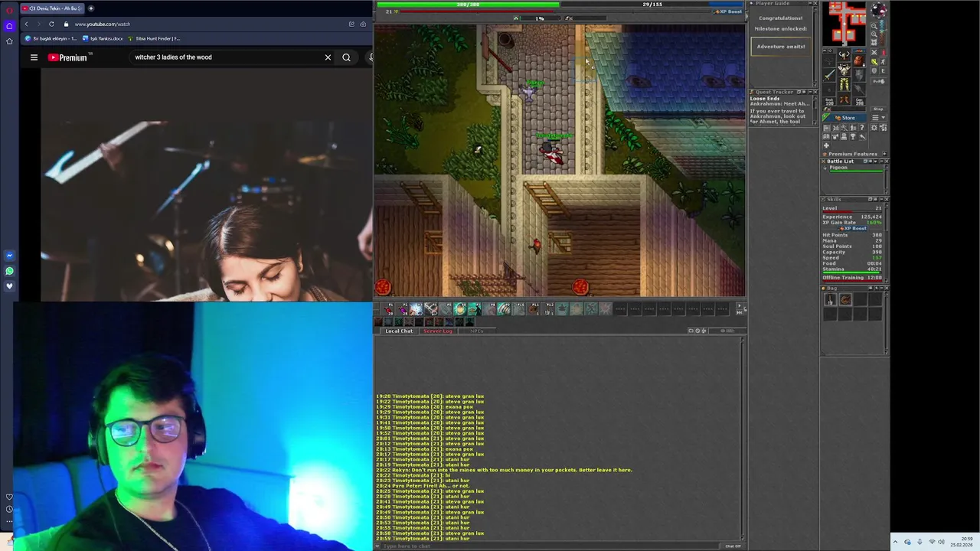Toggle offensive crossed-swords combat mode
This screenshot has width=980, height=551.
(874, 52)
